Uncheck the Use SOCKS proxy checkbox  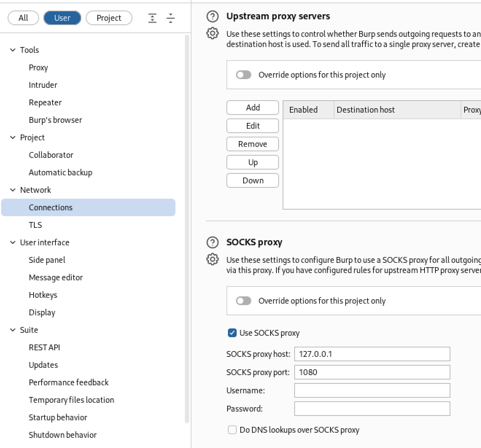[232, 333]
